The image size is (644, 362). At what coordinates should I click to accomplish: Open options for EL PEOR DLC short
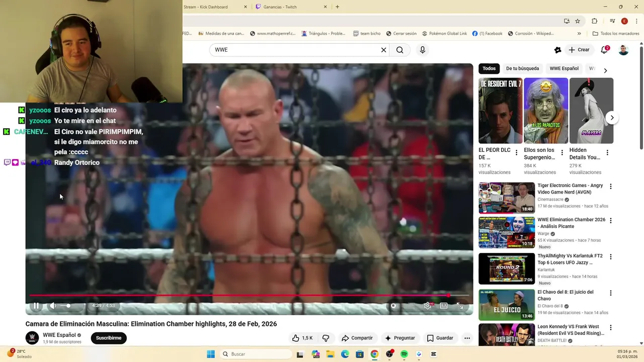[x=516, y=153]
